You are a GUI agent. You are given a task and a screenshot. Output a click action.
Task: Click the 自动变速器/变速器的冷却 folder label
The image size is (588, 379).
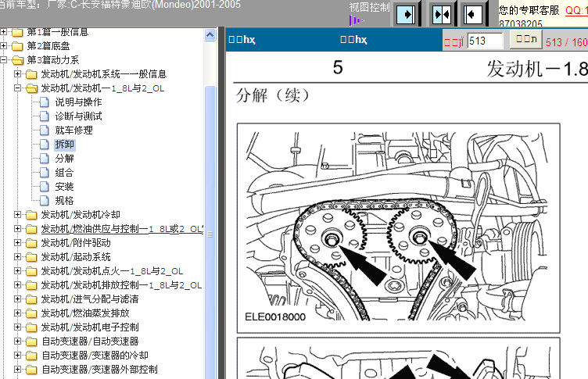(95, 356)
